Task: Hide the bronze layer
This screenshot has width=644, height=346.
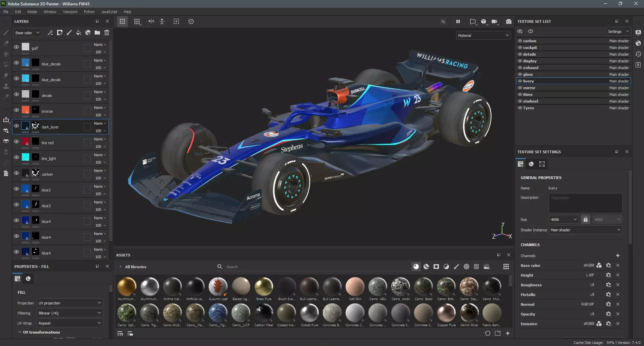Action: 16,110
